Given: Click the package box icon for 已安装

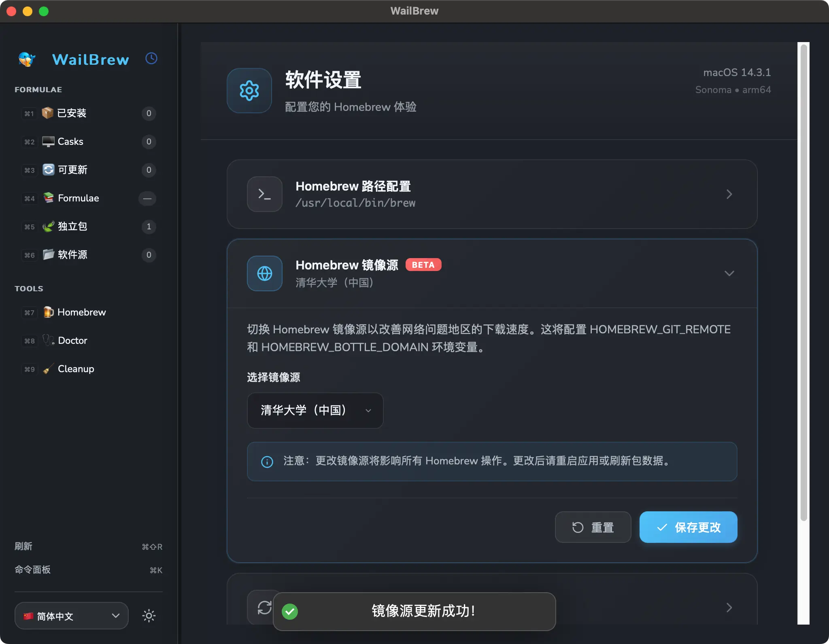Looking at the screenshot, I should 48,113.
